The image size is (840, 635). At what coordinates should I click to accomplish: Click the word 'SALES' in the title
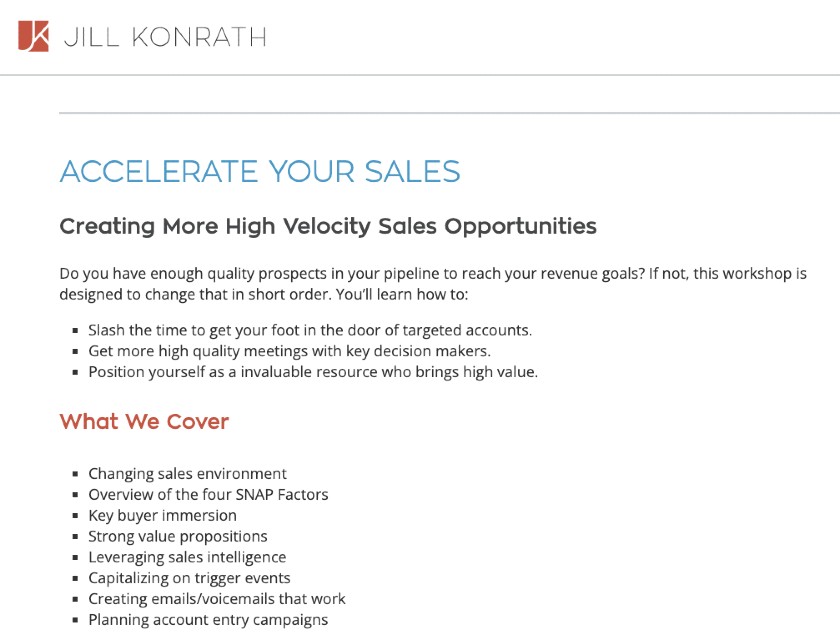click(x=412, y=171)
